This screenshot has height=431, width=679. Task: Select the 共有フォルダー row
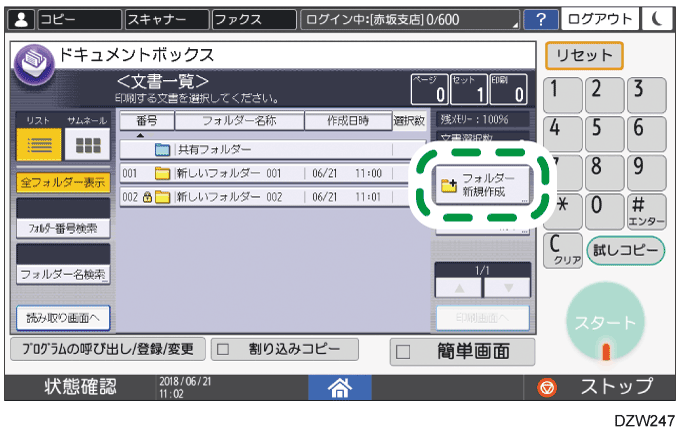click(273, 149)
